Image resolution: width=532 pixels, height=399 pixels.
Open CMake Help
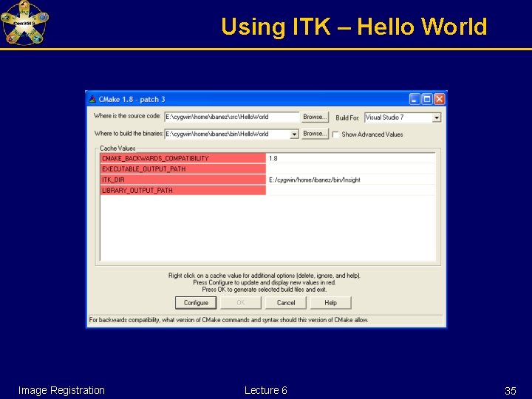[x=330, y=303]
